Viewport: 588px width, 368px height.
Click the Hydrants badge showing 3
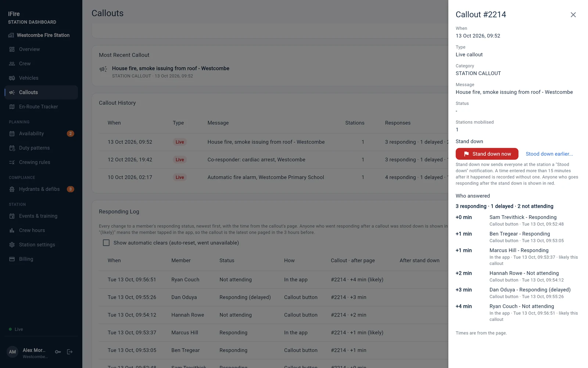pyautogui.click(x=71, y=189)
